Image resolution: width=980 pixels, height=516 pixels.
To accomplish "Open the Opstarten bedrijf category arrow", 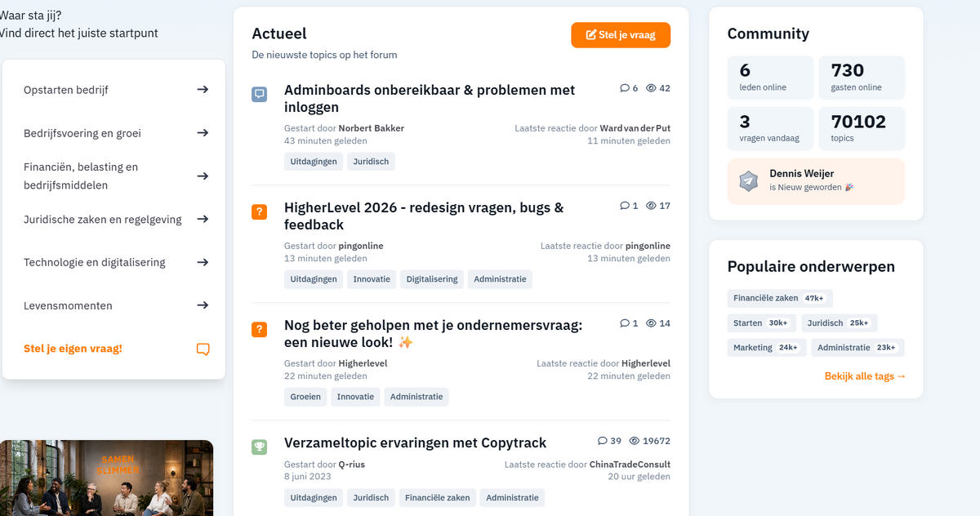I will click(203, 90).
